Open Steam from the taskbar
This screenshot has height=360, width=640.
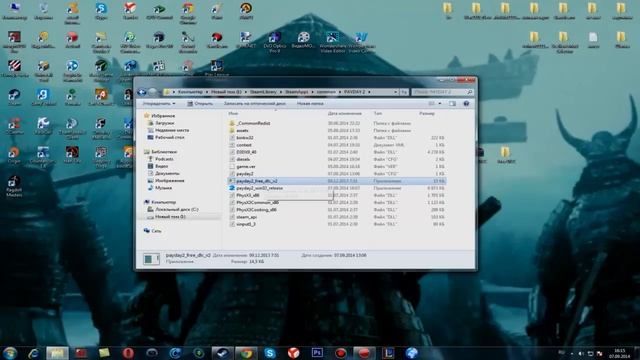point(222,353)
